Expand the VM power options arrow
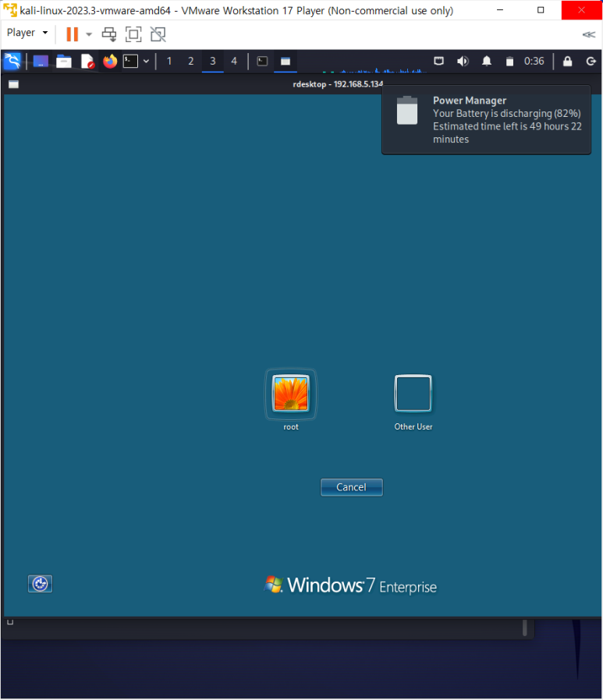Screen dimensions: 603x700 [89, 34]
